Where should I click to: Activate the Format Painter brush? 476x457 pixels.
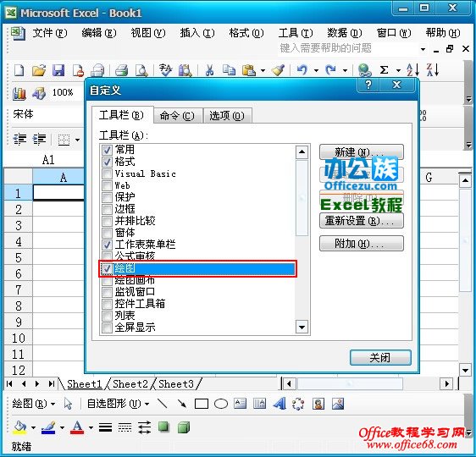pyautogui.click(x=279, y=70)
